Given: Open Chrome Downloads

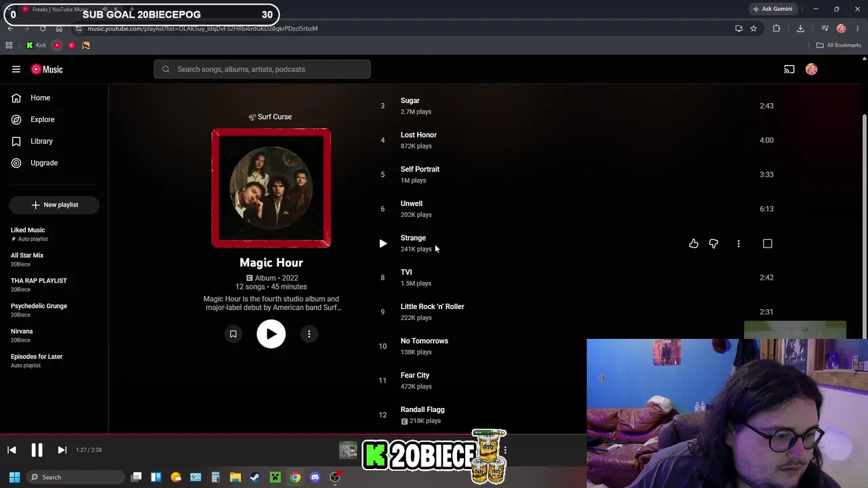Looking at the screenshot, I should 800,28.
